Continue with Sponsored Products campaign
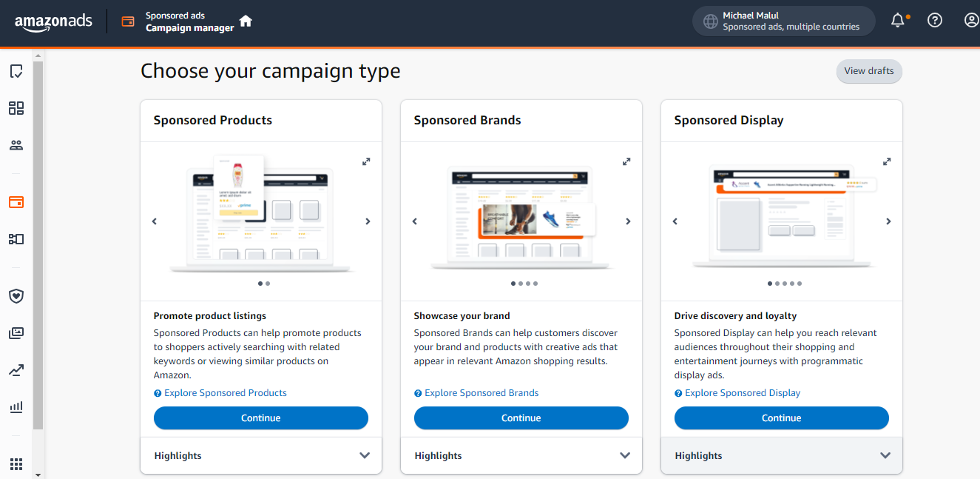Image resolution: width=980 pixels, height=479 pixels. 261,418
